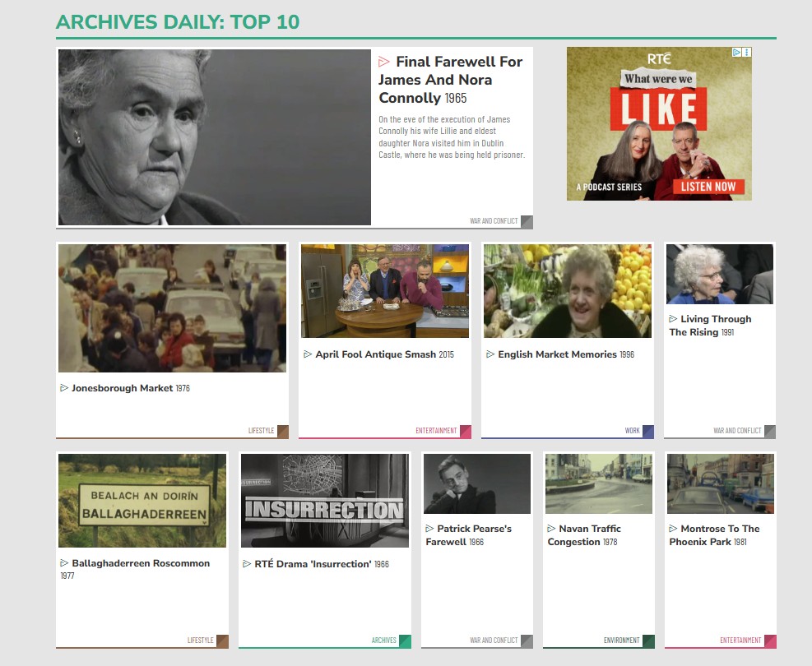Screen dimensions: 812x666
Task: Click the play icon beside English Market Memories
Action: click(x=491, y=354)
